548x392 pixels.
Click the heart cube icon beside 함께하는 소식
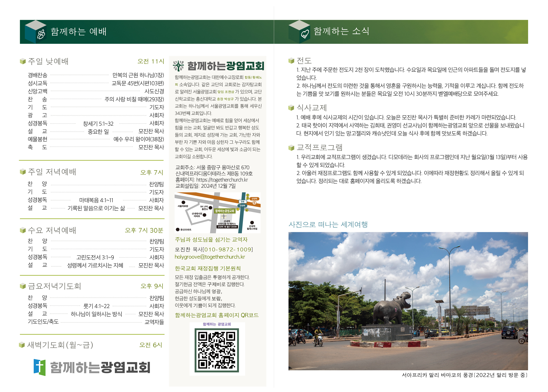point(299,32)
